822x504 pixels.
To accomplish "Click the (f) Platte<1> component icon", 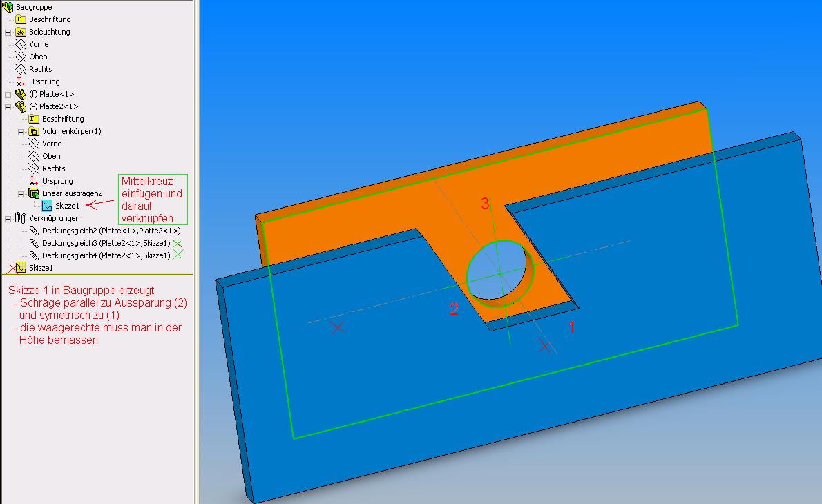I will 21,95.
